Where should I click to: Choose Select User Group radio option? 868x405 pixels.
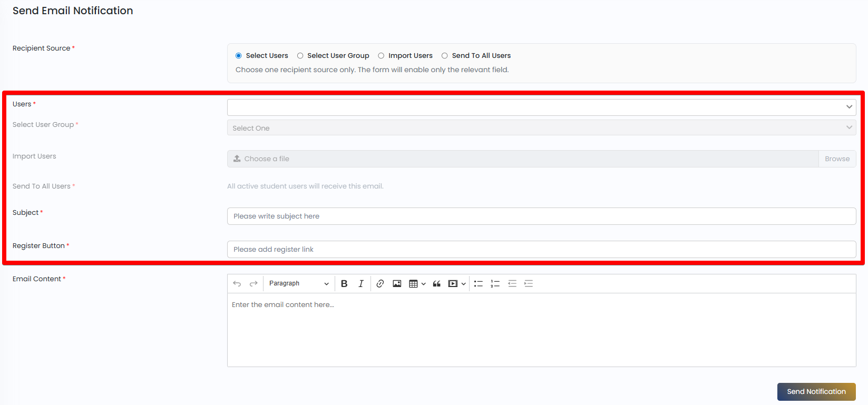(x=300, y=56)
